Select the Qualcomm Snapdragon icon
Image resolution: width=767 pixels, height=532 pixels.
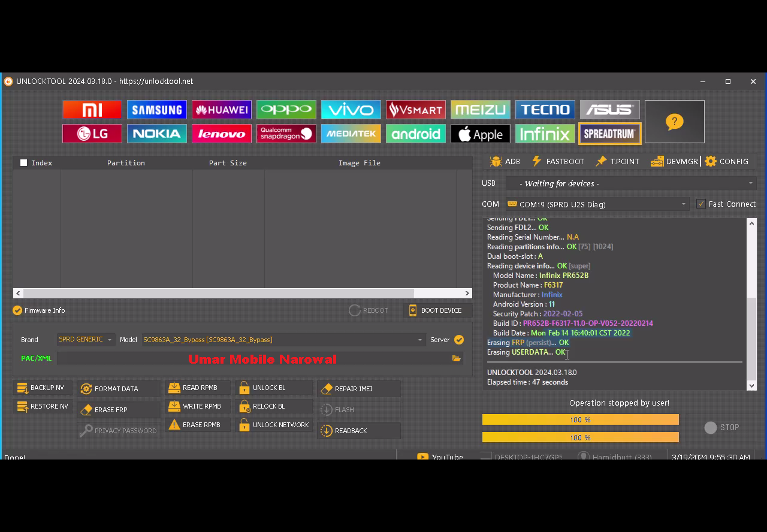[x=286, y=134]
